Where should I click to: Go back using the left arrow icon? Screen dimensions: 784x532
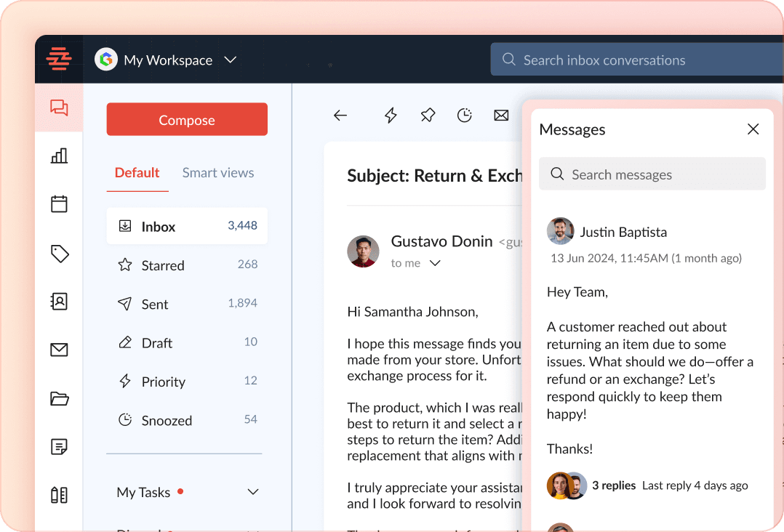340,116
